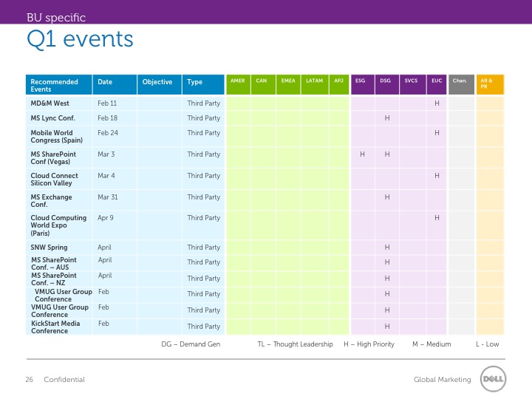This screenshot has height=399, width=532.
Task: Click the LATAM region header
Action: pyautogui.click(x=315, y=85)
